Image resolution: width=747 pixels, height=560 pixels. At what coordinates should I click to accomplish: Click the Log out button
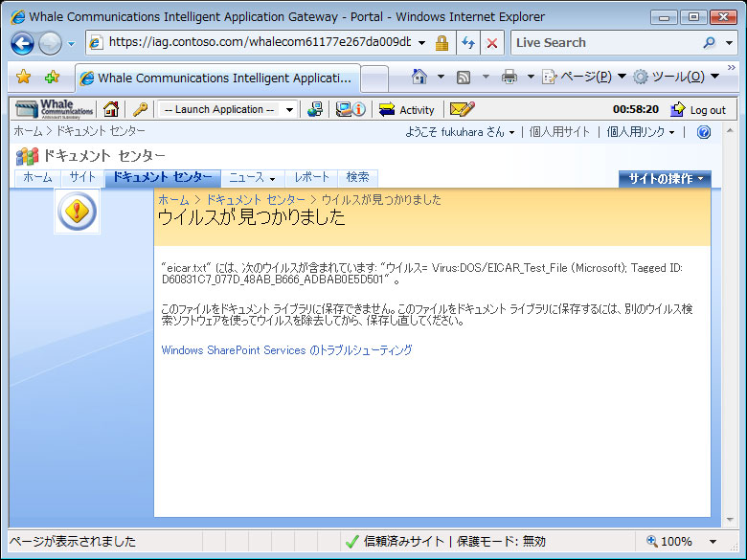click(698, 110)
